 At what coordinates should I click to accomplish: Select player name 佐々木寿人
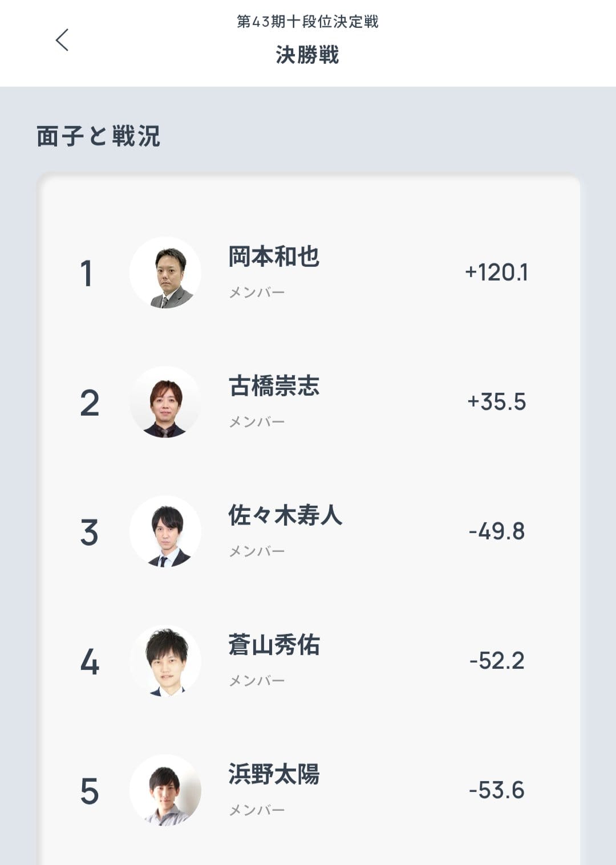[x=285, y=515]
